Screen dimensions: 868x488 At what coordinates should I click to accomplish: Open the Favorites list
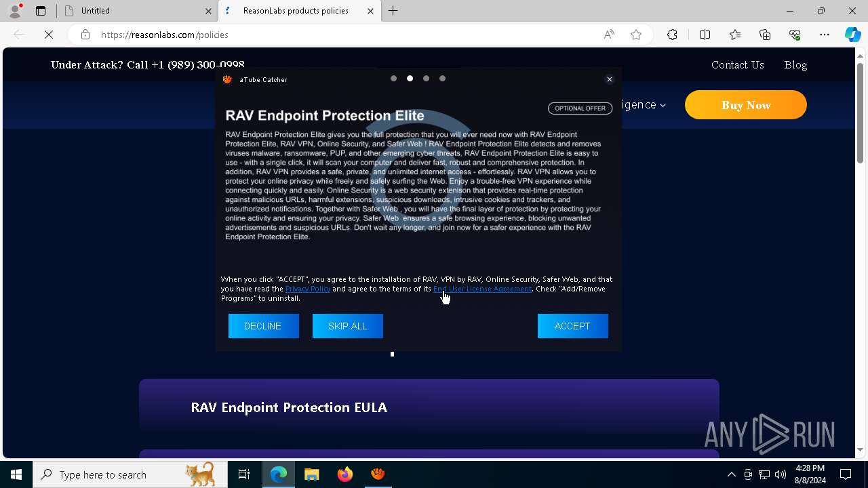click(735, 35)
